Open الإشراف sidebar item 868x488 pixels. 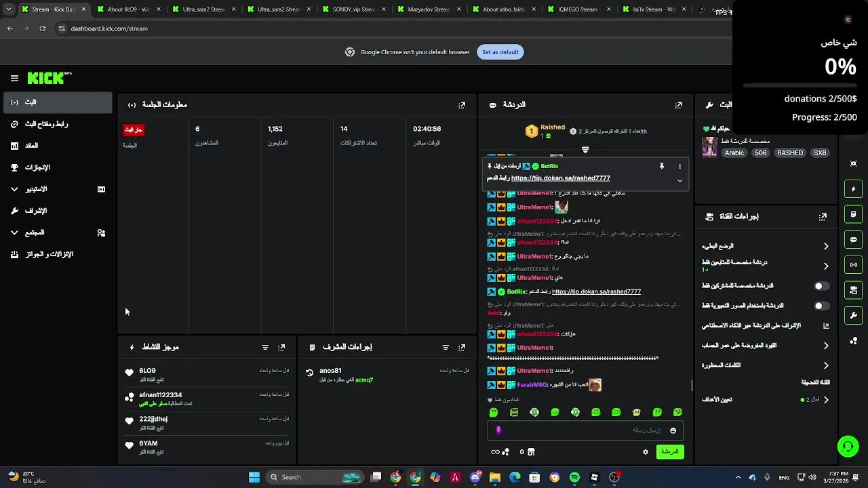click(x=58, y=211)
